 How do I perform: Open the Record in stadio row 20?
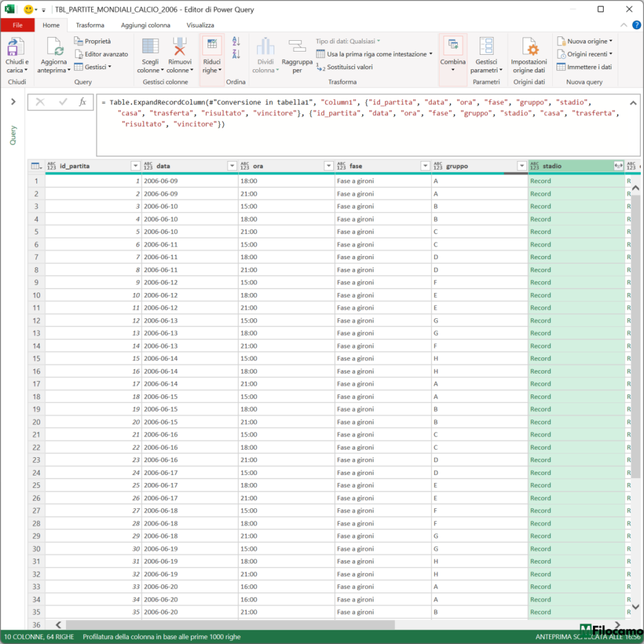pos(540,422)
